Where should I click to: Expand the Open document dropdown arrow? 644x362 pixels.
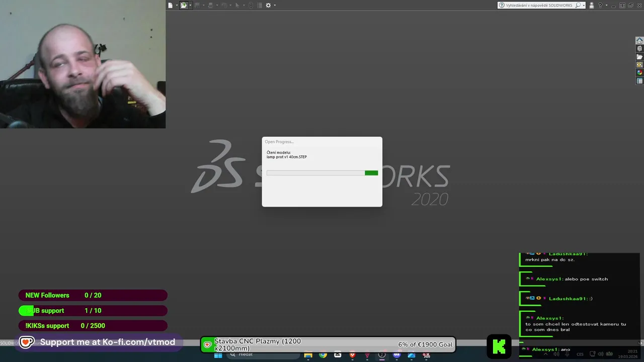tap(190, 5)
